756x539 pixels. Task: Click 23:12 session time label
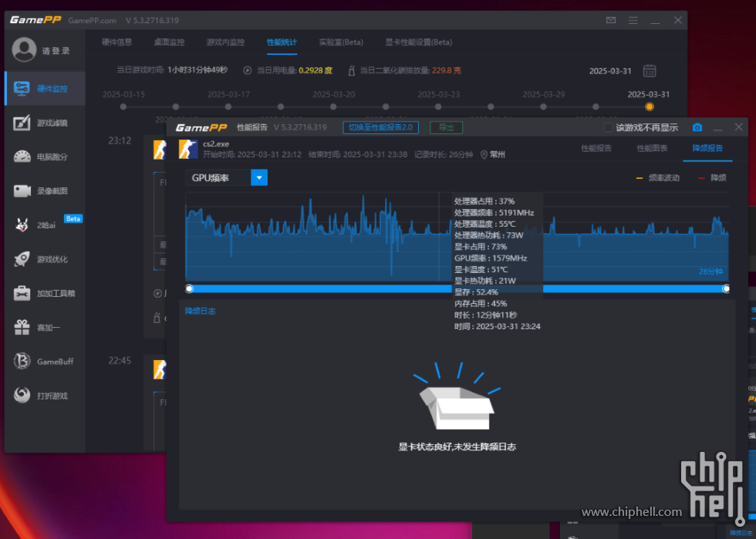click(x=120, y=141)
